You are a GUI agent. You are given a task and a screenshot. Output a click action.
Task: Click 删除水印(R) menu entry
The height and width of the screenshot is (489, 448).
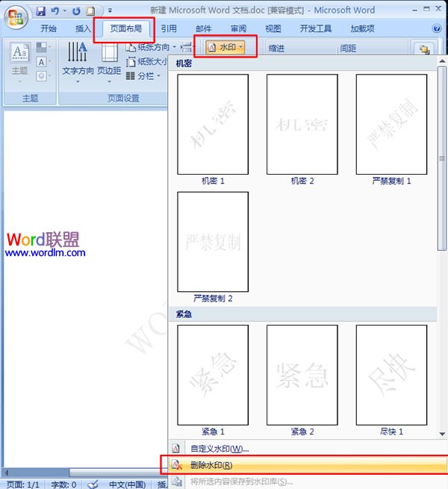point(308,465)
